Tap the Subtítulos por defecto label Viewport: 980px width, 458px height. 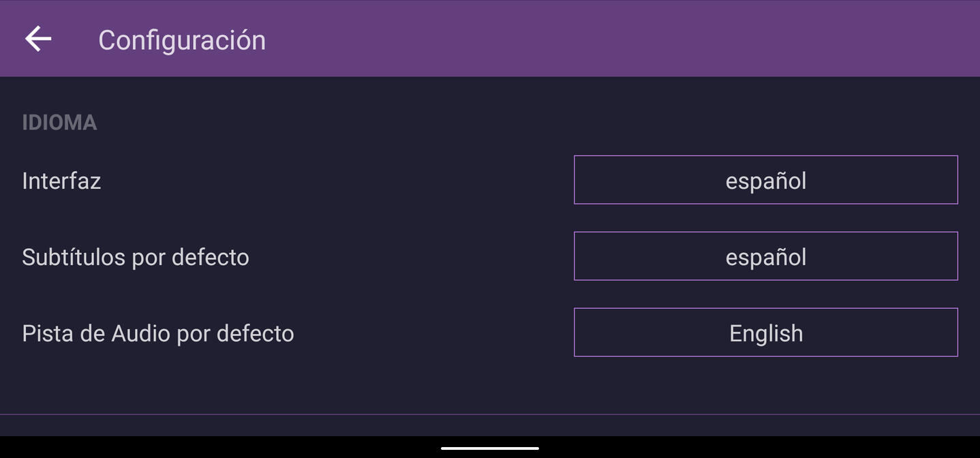point(136,257)
